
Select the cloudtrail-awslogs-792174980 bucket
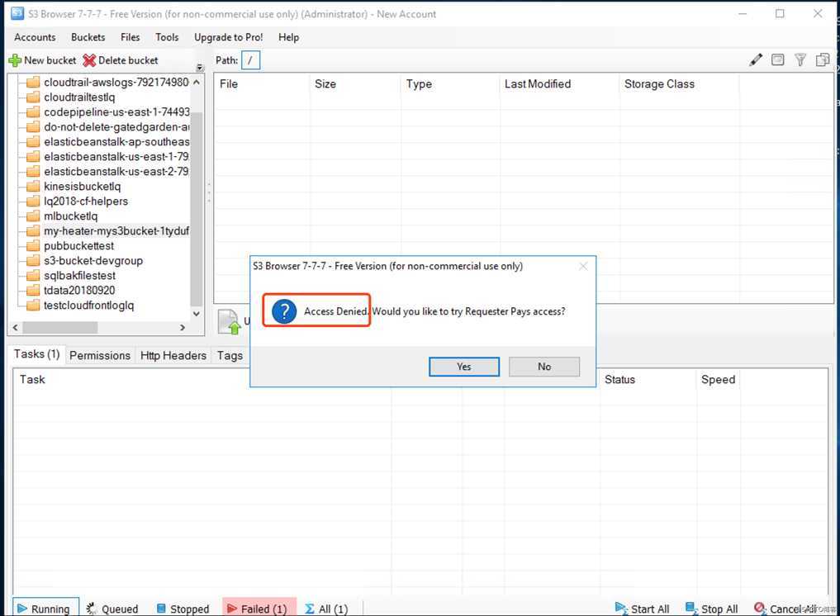[x=116, y=82]
